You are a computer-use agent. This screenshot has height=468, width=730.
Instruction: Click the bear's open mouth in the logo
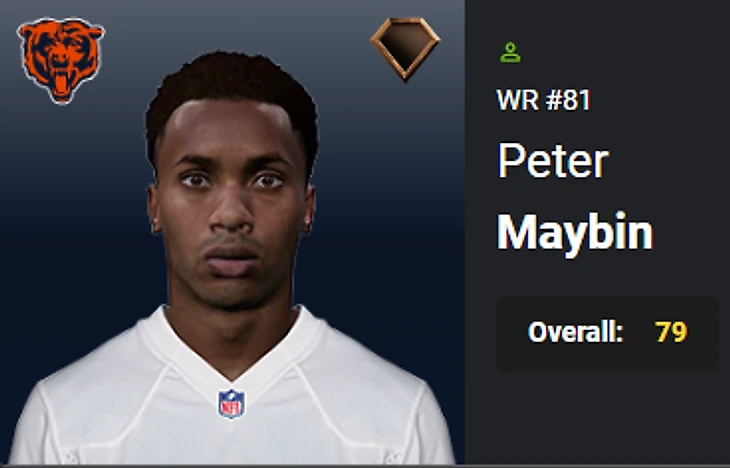[61, 84]
